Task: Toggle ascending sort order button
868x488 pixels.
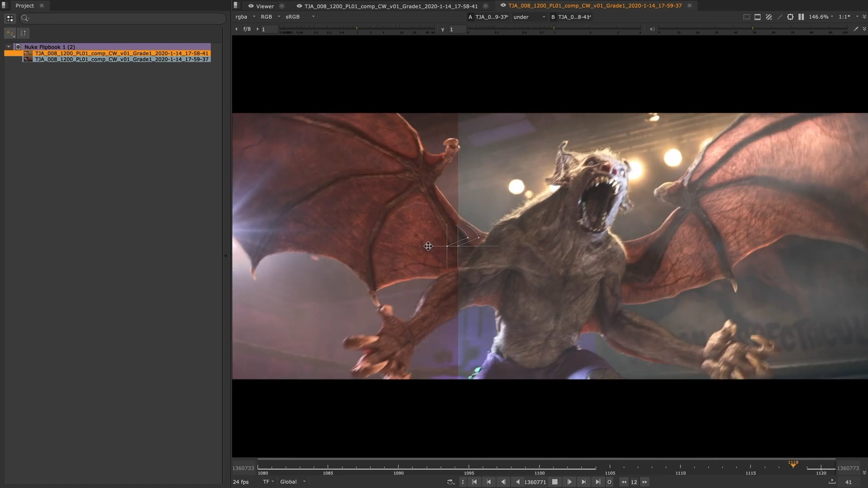Action: [x=23, y=33]
